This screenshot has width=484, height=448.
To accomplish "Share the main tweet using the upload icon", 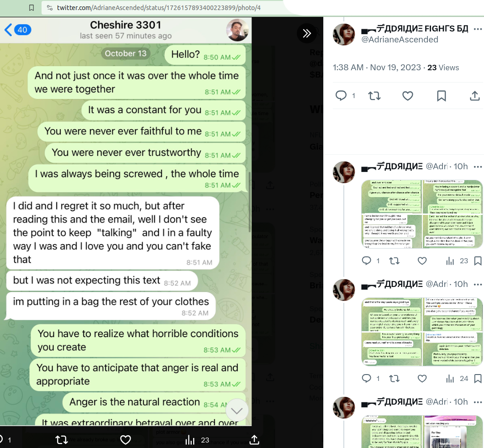I will pyautogui.click(x=475, y=96).
